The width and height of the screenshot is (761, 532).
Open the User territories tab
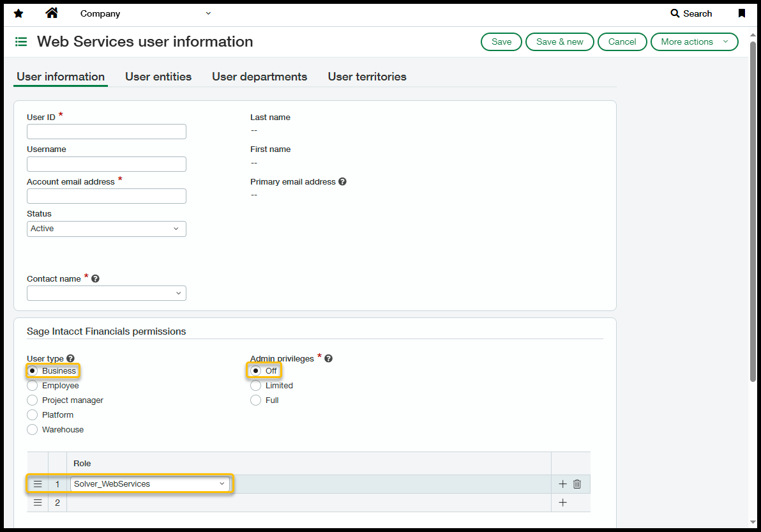tap(367, 77)
